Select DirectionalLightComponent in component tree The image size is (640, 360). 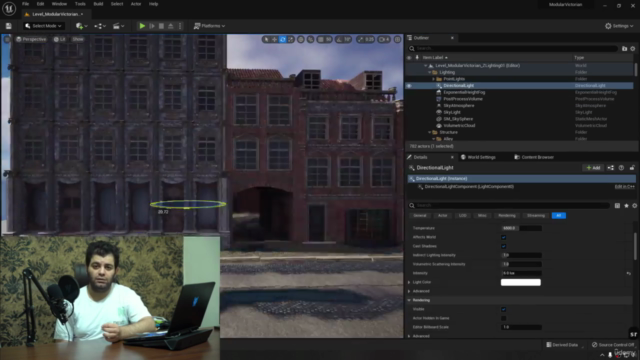click(469, 187)
